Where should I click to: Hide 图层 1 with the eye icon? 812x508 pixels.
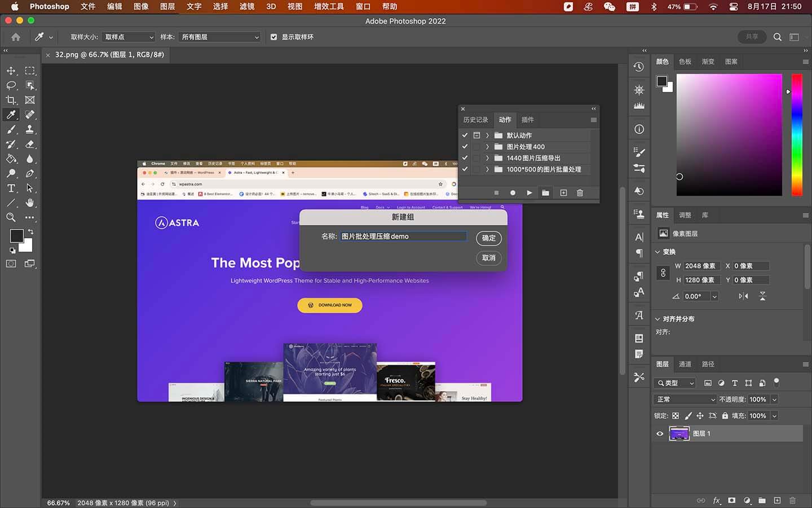click(660, 433)
